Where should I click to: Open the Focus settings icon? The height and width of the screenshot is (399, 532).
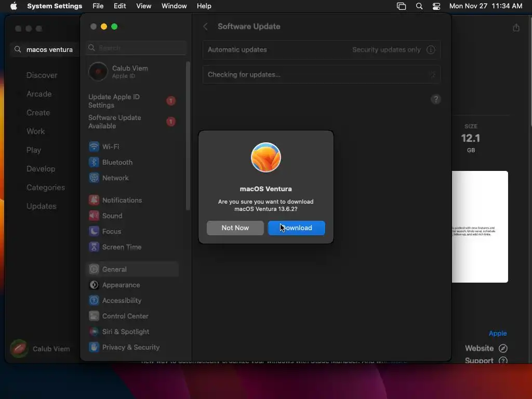[x=94, y=231]
